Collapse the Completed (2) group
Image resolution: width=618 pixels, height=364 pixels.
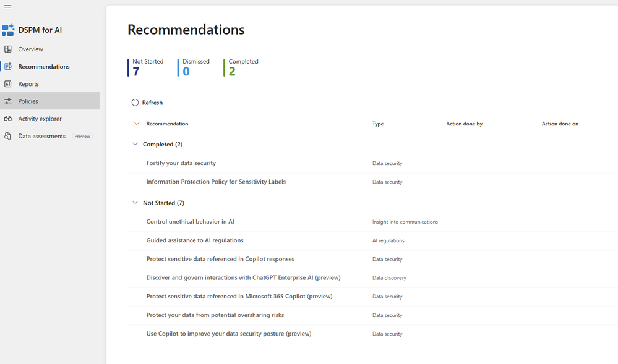(x=135, y=144)
